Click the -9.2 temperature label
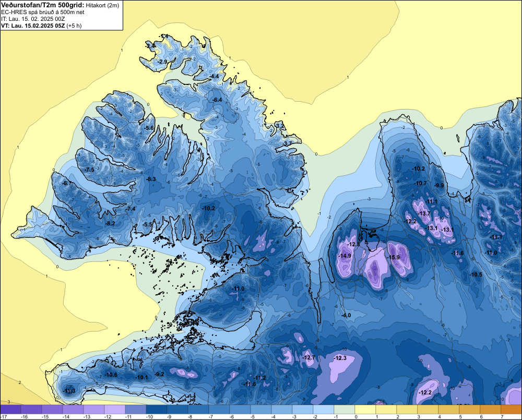This screenshot has width=522, height=420. click(160, 374)
